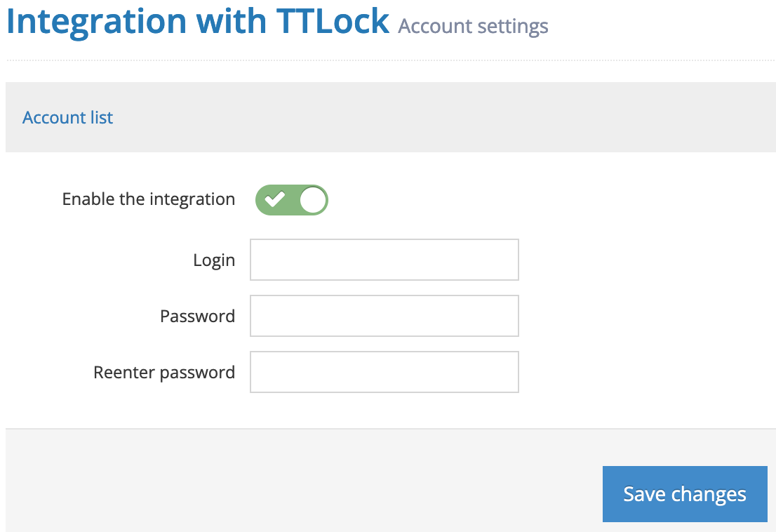Click the Password field label
The image size is (776, 532).
pyautogui.click(x=197, y=316)
